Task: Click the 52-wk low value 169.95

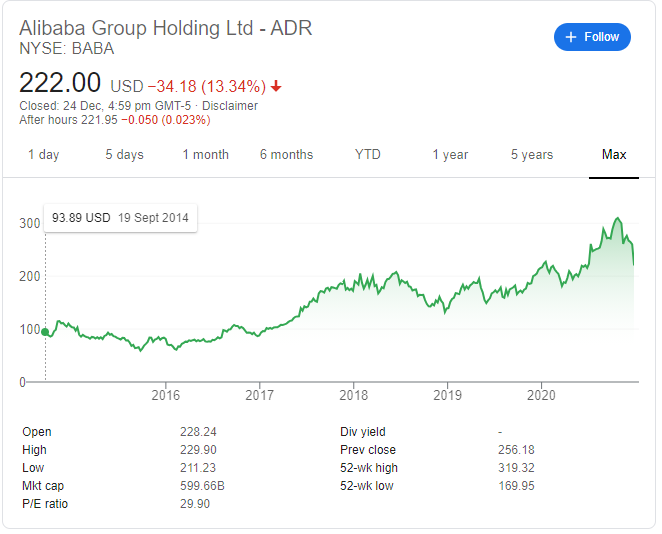Action: (x=516, y=486)
